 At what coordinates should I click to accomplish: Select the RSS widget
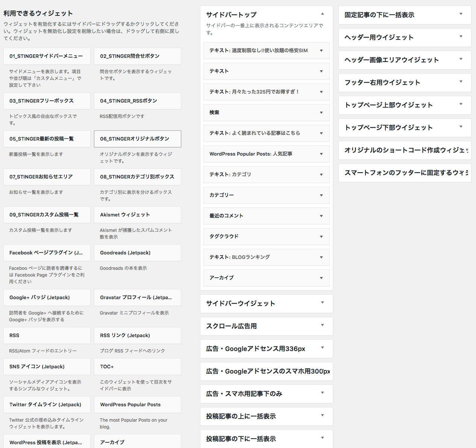coord(47,335)
